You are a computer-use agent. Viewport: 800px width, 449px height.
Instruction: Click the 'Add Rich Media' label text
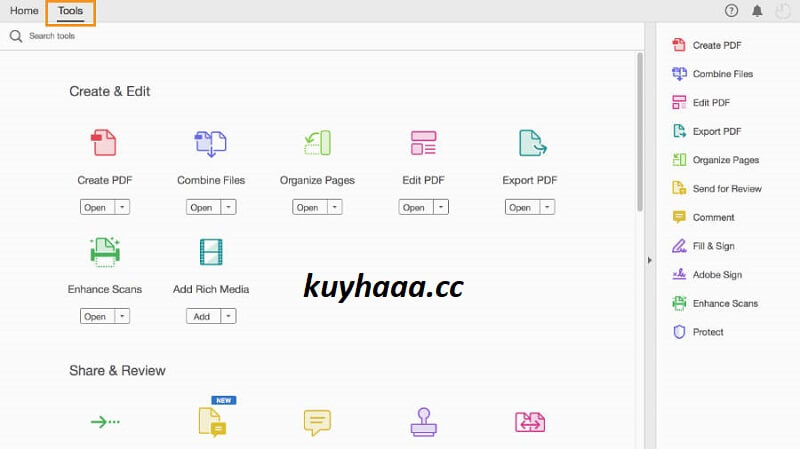pyautogui.click(x=211, y=289)
